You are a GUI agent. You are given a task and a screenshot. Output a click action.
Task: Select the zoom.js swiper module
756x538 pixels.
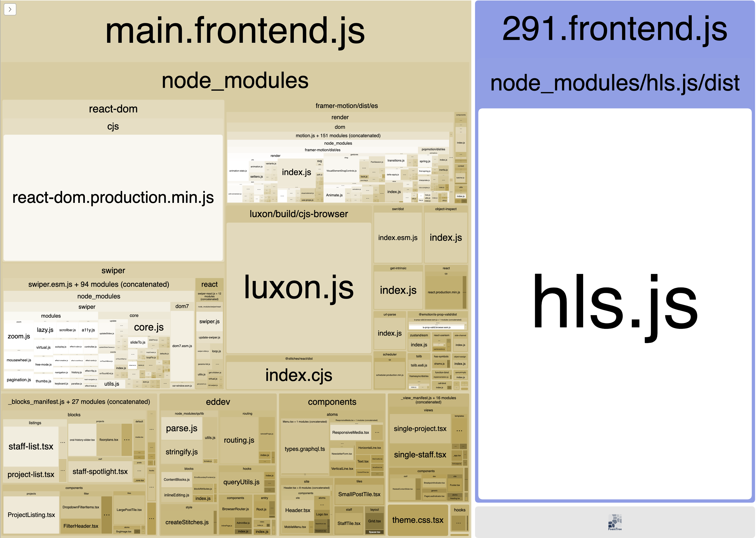coord(19,336)
